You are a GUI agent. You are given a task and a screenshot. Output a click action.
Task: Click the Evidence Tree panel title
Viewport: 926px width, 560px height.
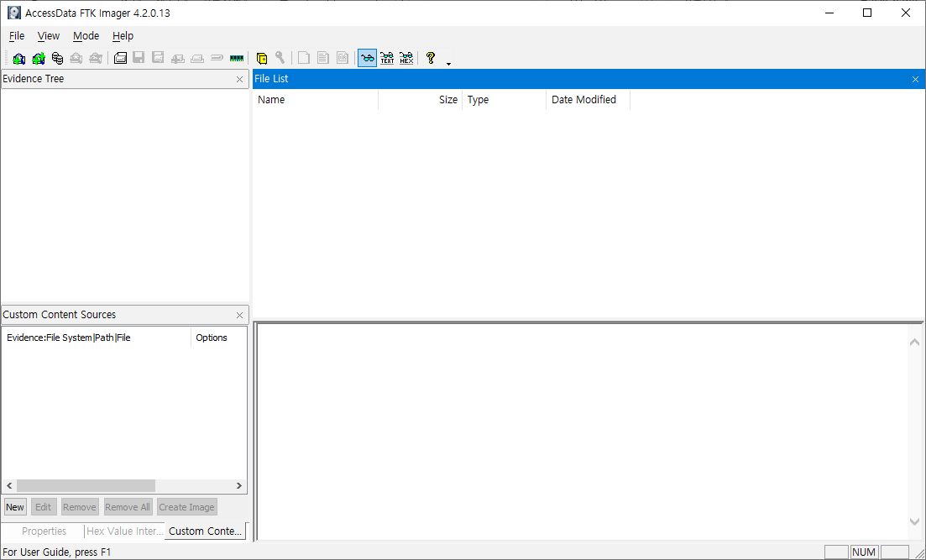33,79
